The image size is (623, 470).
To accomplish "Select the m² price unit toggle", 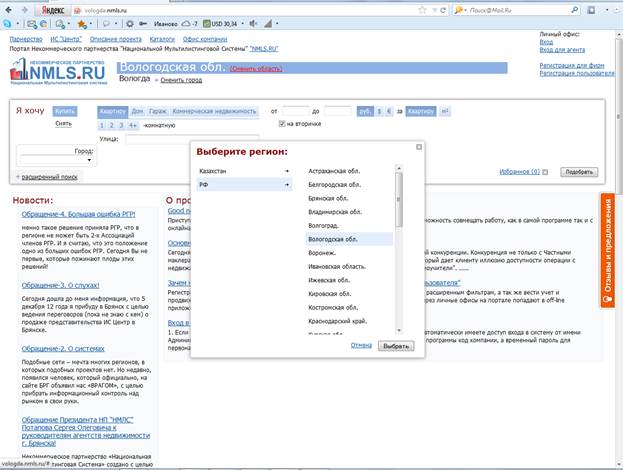I will pos(445,112).
